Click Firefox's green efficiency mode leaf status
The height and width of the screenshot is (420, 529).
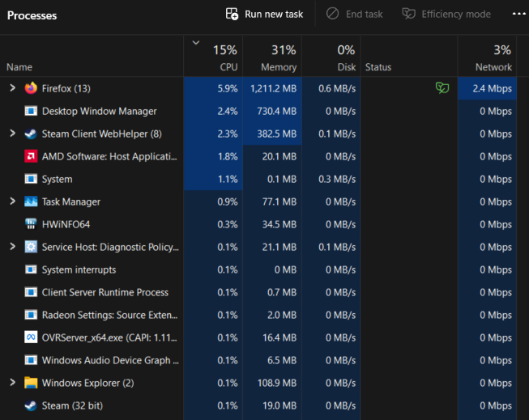[442, 88]
